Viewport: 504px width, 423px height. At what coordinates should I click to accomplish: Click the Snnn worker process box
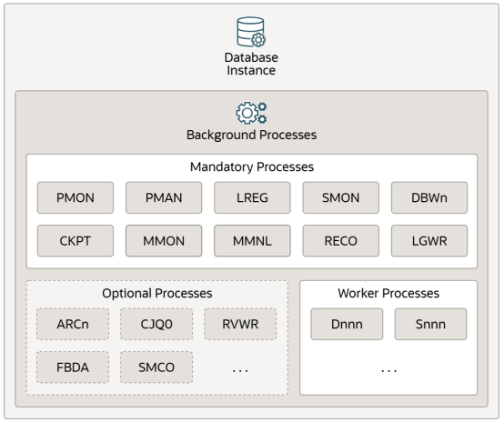tap(430, 324)
